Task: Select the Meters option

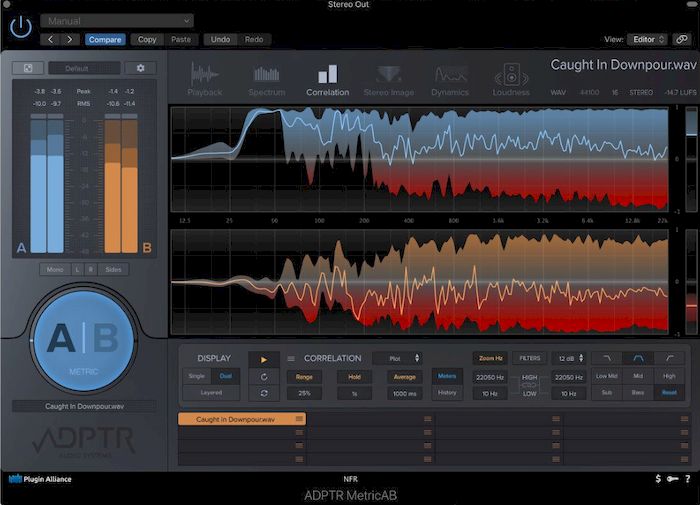Action: tap(447, 376)
